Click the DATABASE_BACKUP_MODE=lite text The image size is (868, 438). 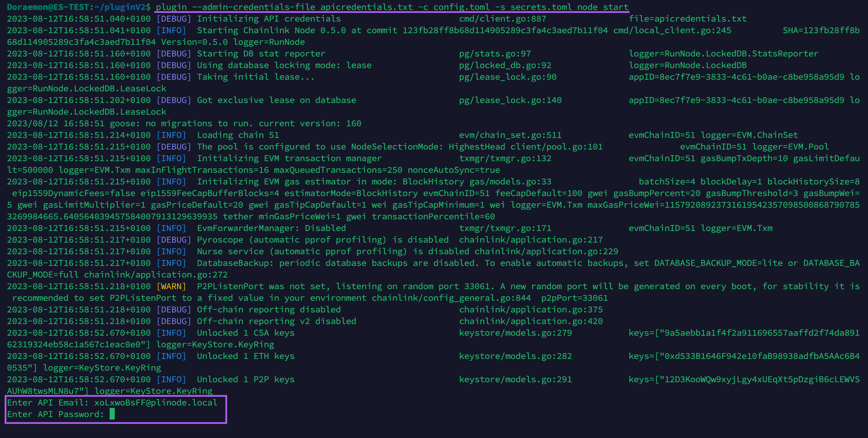coord(720,263)
